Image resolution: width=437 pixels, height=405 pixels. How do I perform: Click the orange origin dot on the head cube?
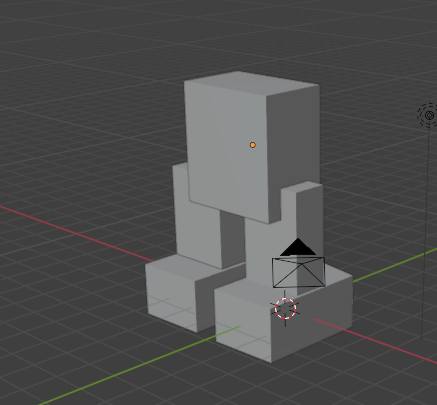253,145
